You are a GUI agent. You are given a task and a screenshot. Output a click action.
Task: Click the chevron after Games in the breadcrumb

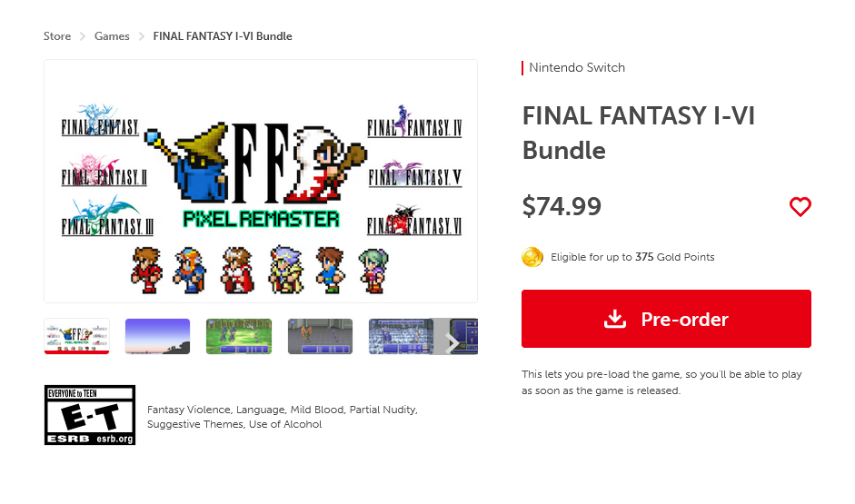[x=141, y=36]
